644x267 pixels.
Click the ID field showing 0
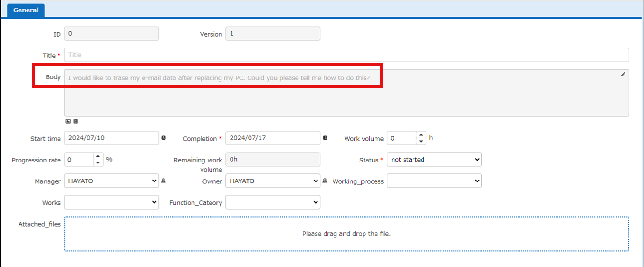[111, 34]
